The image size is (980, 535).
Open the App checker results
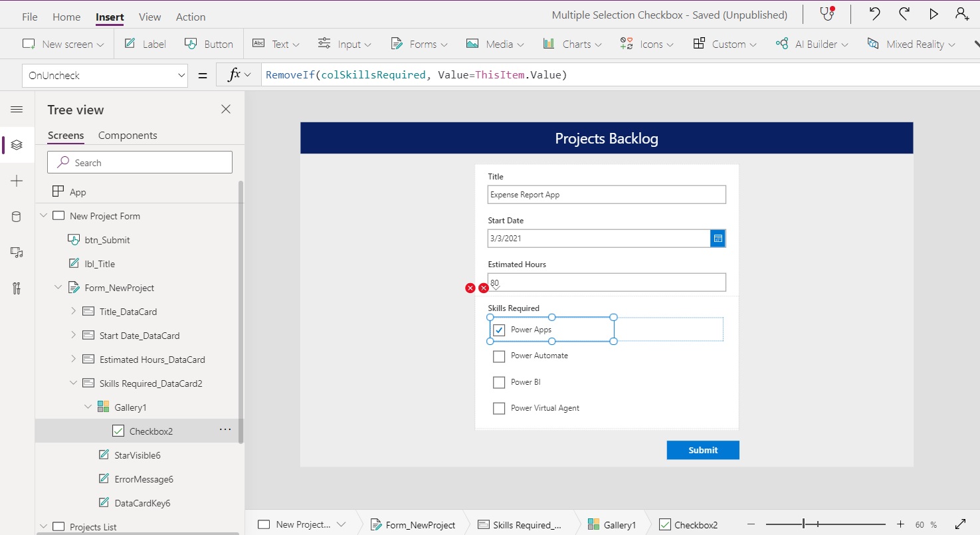(827, 13)
